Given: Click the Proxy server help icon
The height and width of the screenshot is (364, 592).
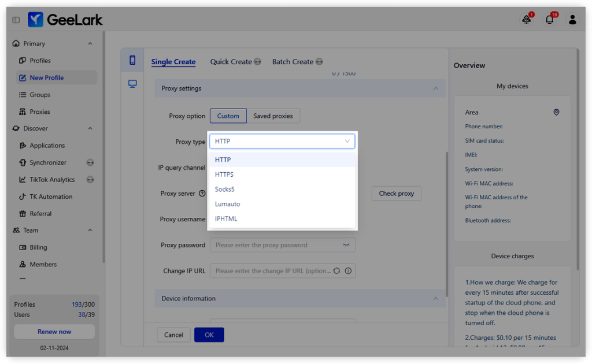Looking at the screenshot, I should 202,194.
